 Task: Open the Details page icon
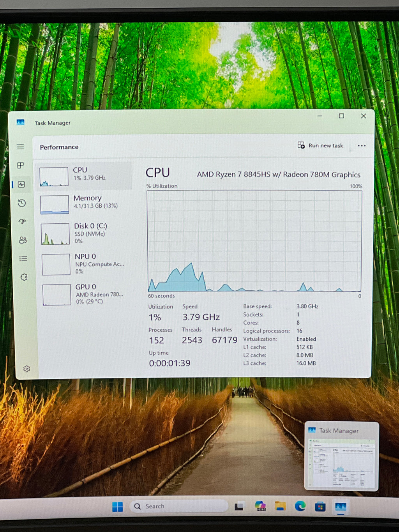(x=23, y=258)
